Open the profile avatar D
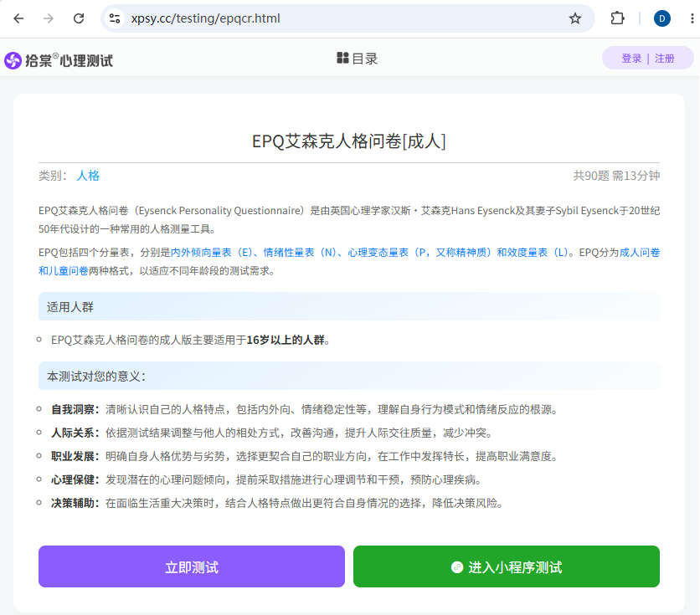Image resolution: width=700 pixels, height=615 pixels. pos(661,18)
